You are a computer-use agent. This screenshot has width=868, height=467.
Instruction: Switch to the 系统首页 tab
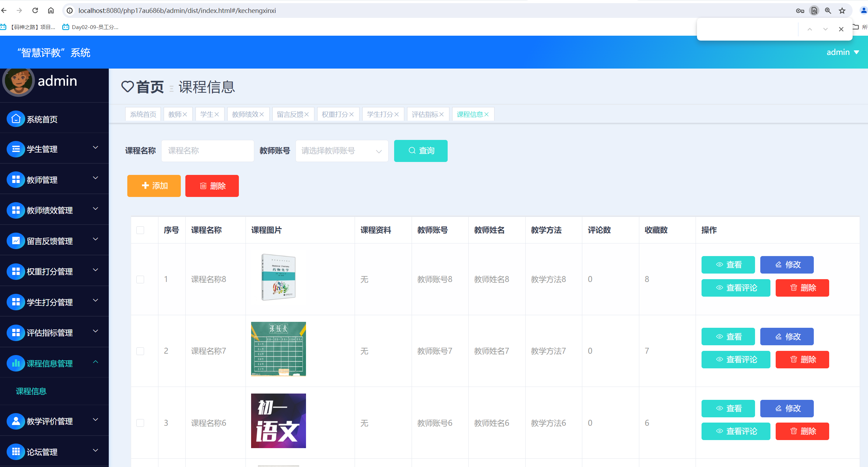click(x=143, y=114)
